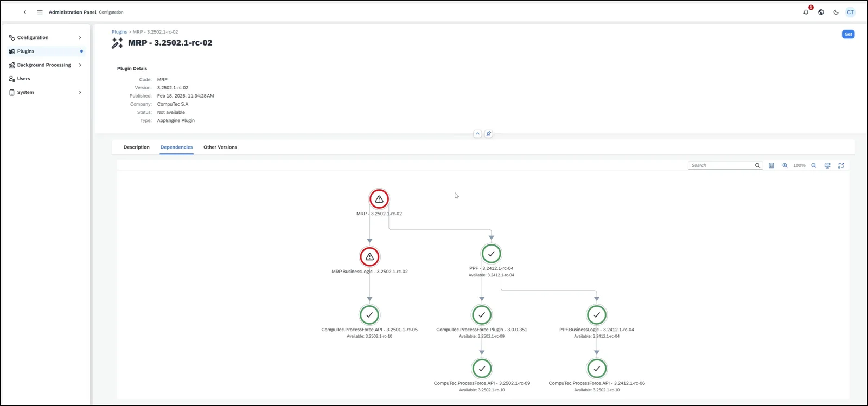Expand the System sidebar item
868x406 pixels.
coord(46,92)
